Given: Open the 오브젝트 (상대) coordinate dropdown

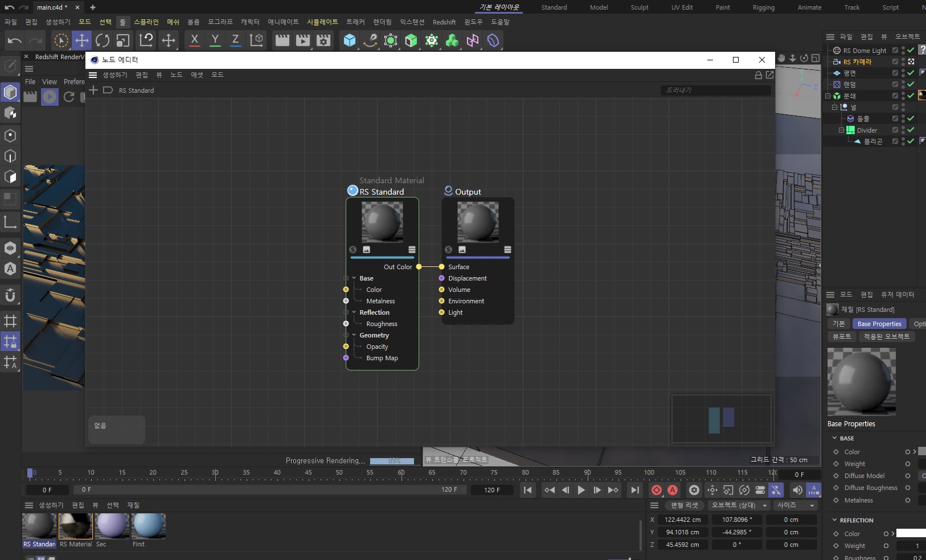Looking at the screenshot, I should coord(739,505).
